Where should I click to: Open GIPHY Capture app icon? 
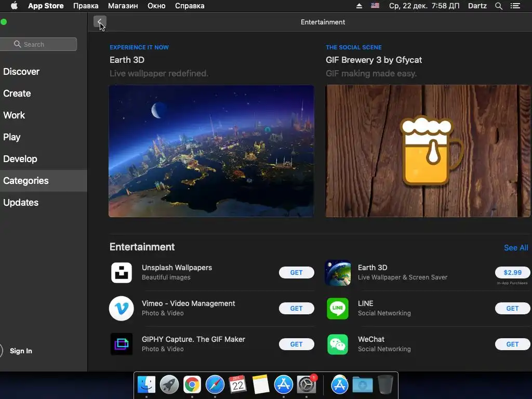click(122, 344)
